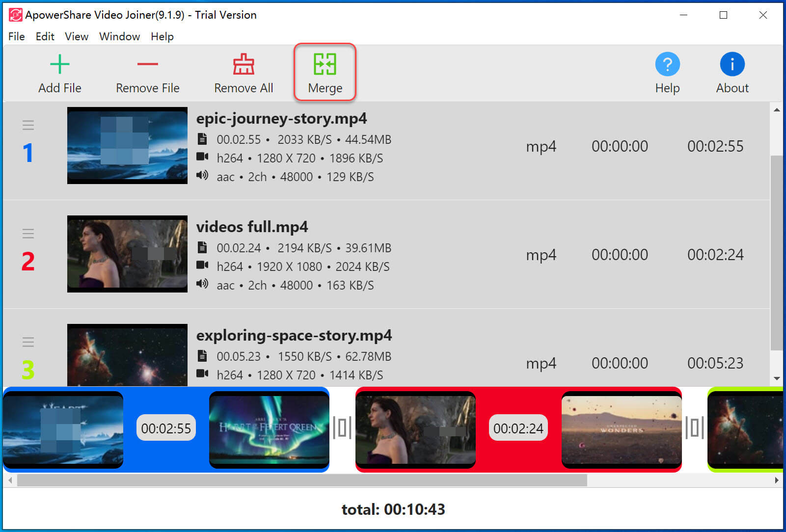Click the drag handle for video 2
This screenshot has width=786, height=532.
(28, 234)
